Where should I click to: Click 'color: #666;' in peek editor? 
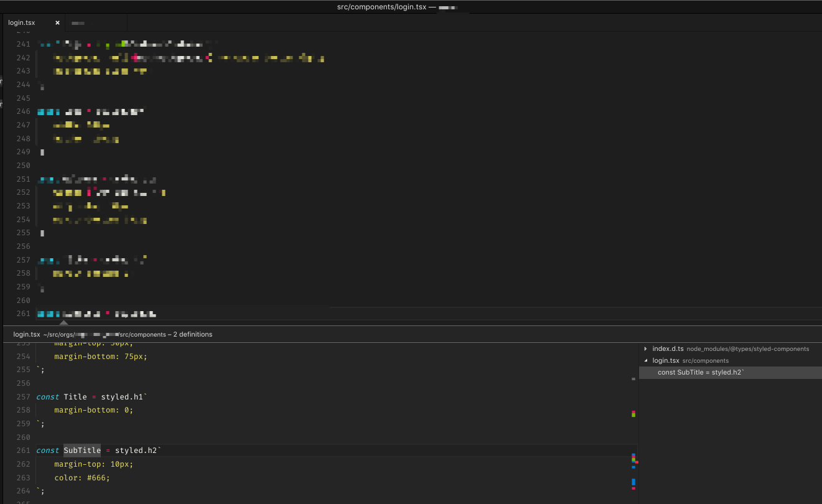(82, 478)
